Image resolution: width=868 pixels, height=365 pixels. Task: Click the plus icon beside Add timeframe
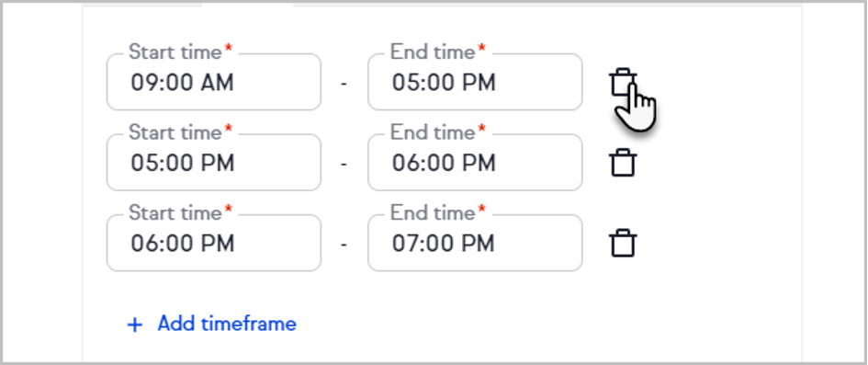[x=134, y=324]
